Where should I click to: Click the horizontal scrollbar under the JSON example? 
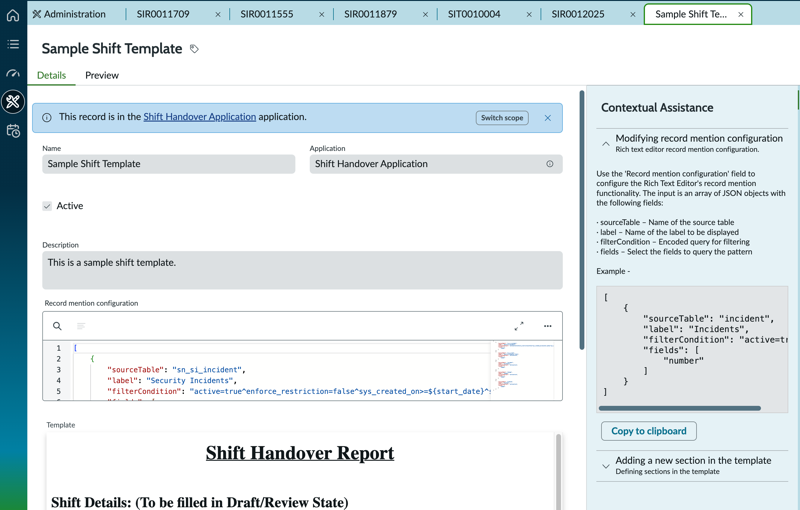pos(680,408)
